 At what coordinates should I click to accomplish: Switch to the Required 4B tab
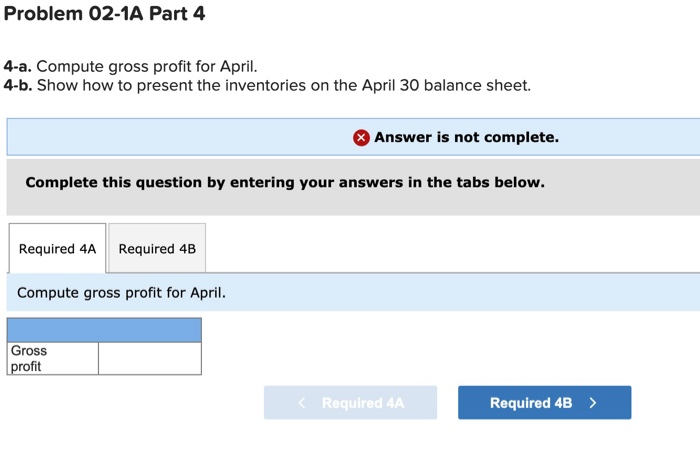(157, 248)
